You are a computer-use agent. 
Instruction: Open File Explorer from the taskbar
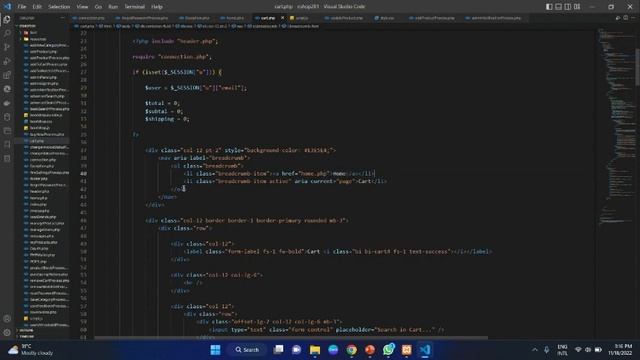(315, 350)
